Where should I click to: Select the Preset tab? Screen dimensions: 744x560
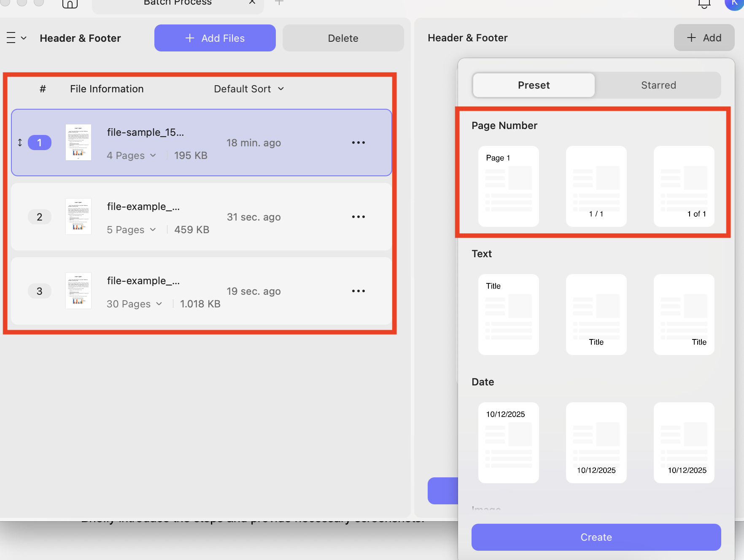(534, 85)
